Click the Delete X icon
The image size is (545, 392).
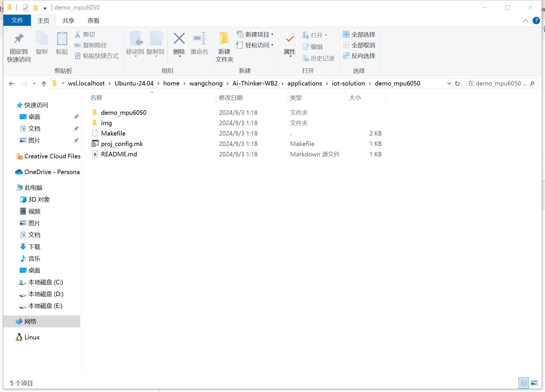[x=179, y=39]
